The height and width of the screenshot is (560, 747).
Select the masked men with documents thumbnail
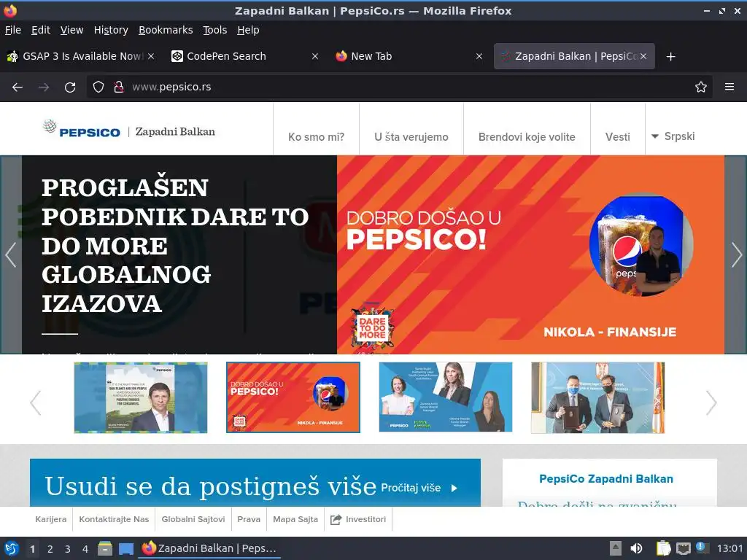[598, 397]
